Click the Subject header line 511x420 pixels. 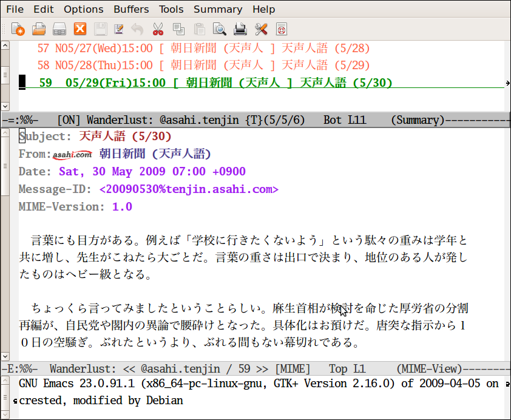point(95,136)
